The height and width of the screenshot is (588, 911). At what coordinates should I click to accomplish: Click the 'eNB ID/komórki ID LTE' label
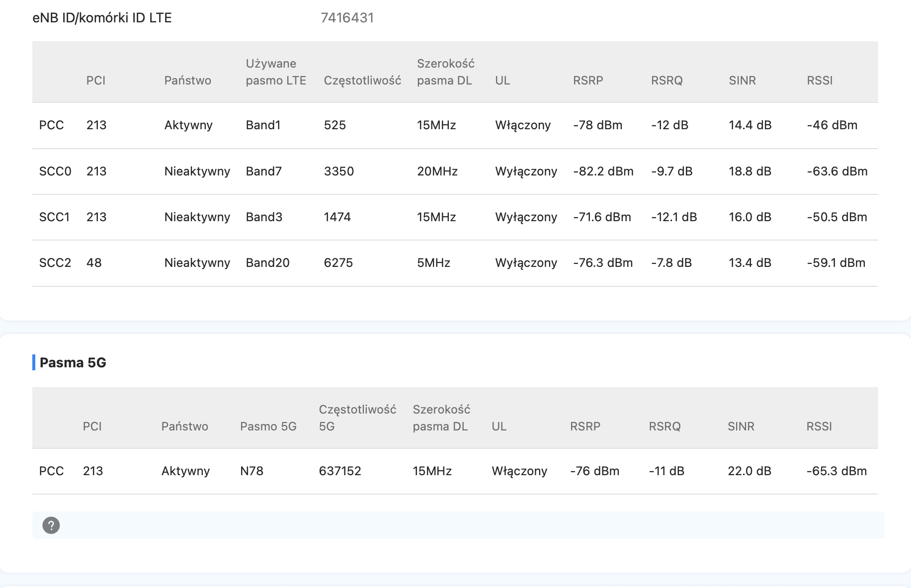[x=102, y=18]
